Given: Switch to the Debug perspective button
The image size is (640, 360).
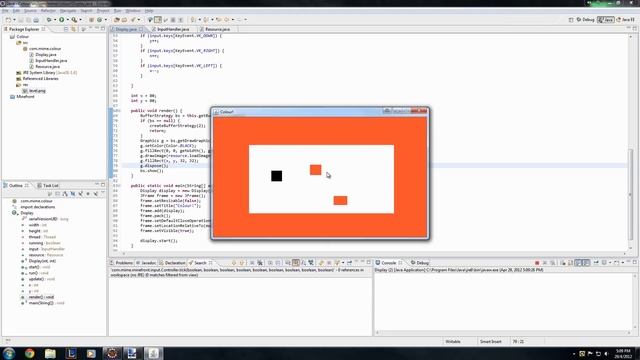Looking at the screenshot, I should [x=585, y=20].
